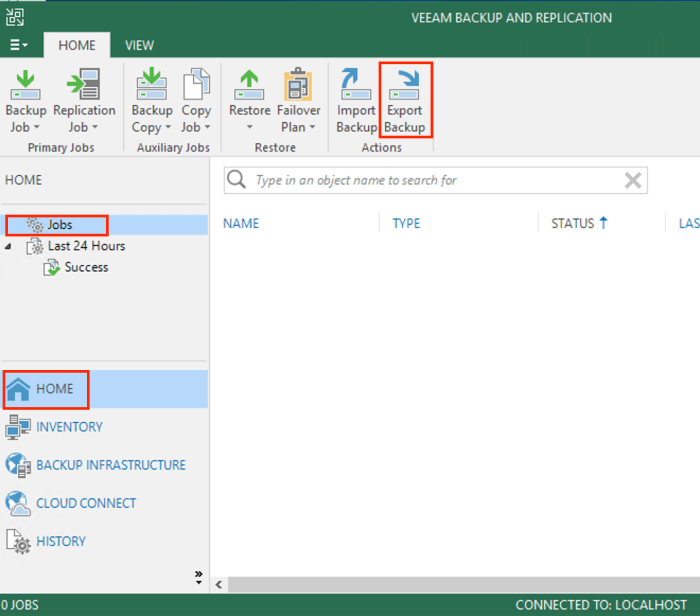
Task: Open the main application menu button
Action: point(19,45)
